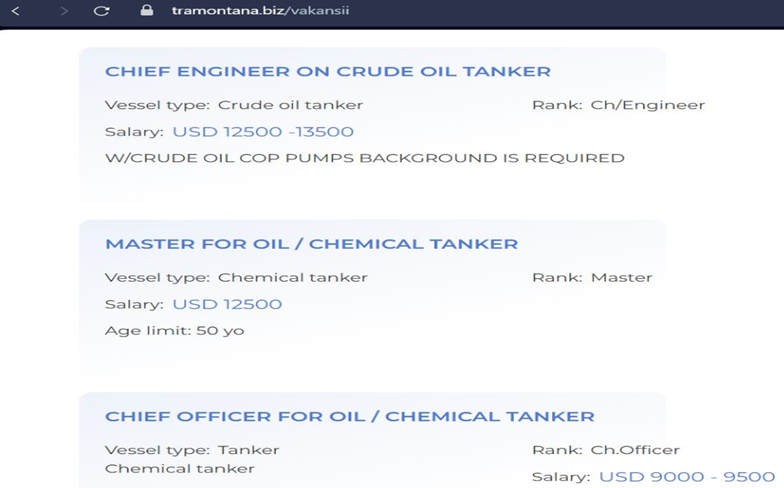Image resolution: width=784 pixels, height=488 pixels.
Task: Click the USD 12500 -13500 salary text
Action: point(263,132)
